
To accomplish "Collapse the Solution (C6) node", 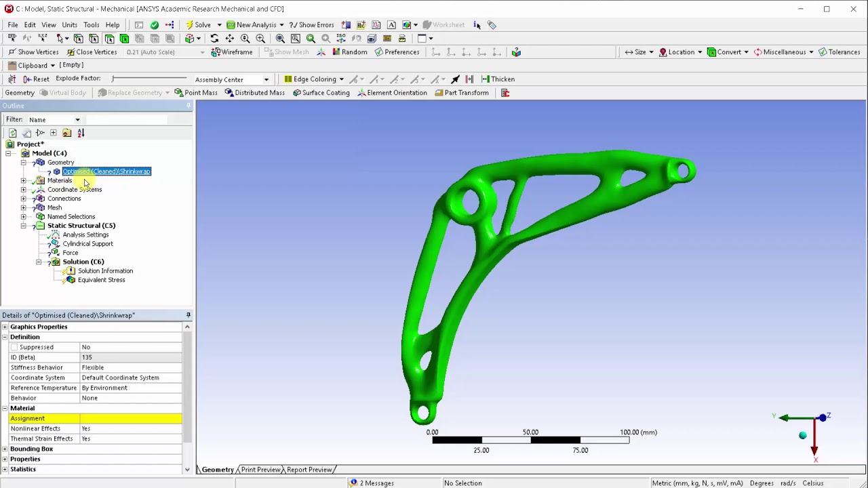I will (x=39, y=262).
